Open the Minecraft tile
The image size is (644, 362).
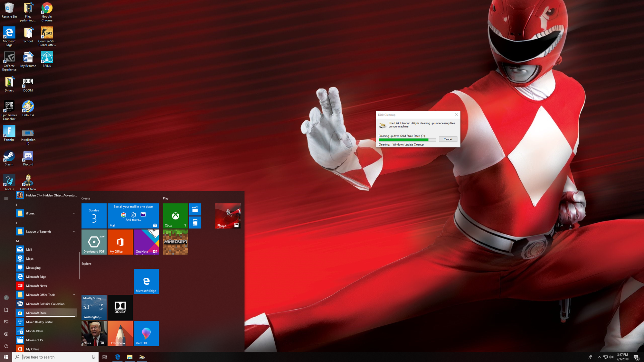point(175,242)
